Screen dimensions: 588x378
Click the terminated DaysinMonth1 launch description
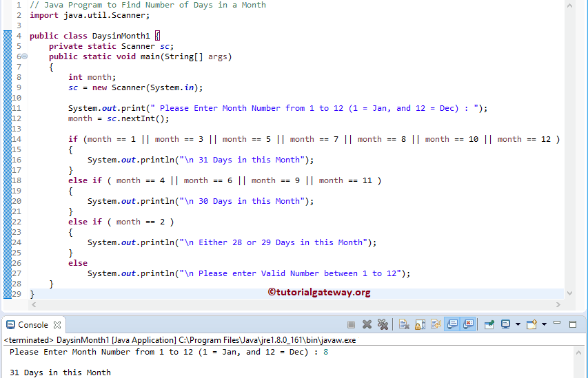tap(180, 340)
